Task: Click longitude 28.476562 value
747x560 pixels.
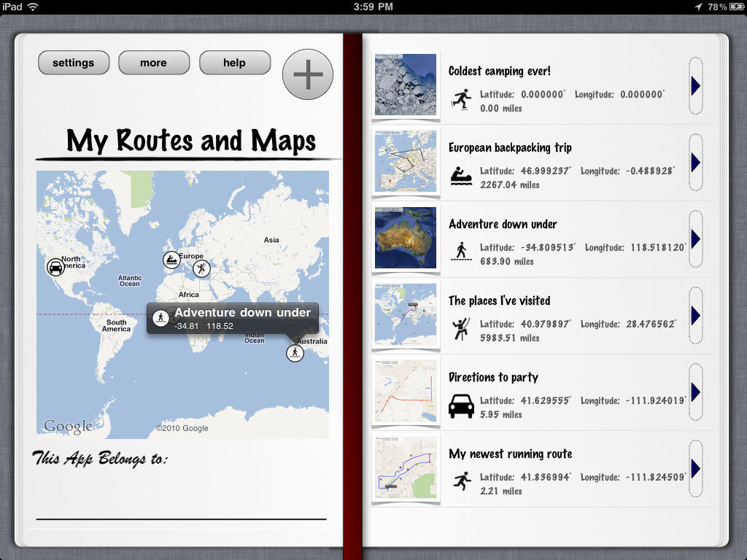Action: tap(650, 324)
